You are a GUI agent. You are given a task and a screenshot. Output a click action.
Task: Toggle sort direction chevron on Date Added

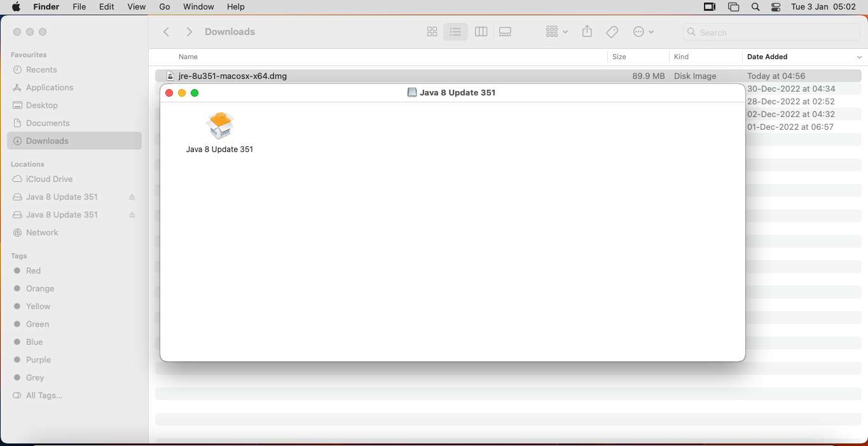(x=860, y=57)
